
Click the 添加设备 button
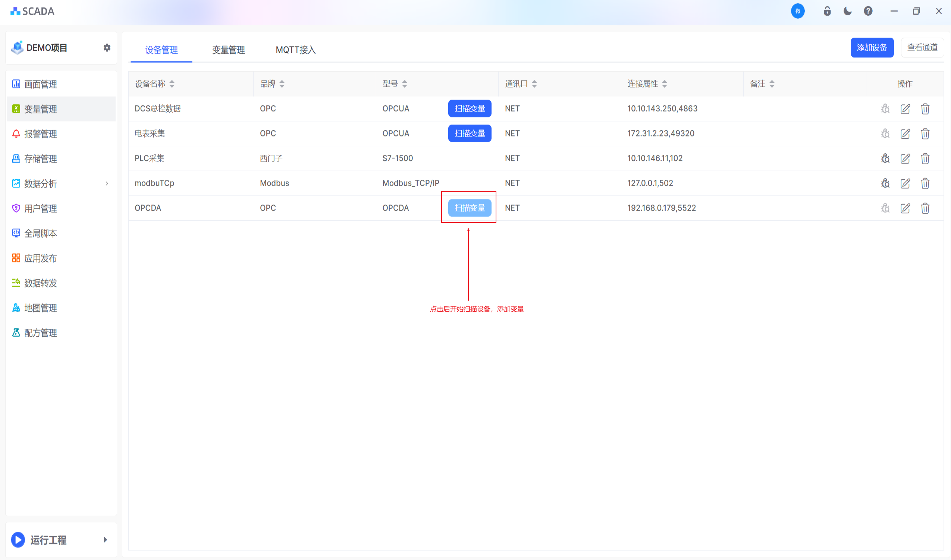871,48
